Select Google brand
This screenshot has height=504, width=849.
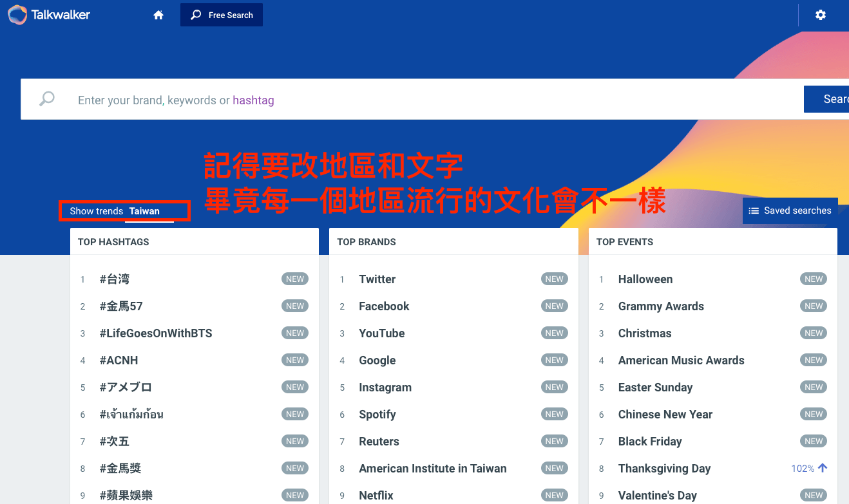377,360
